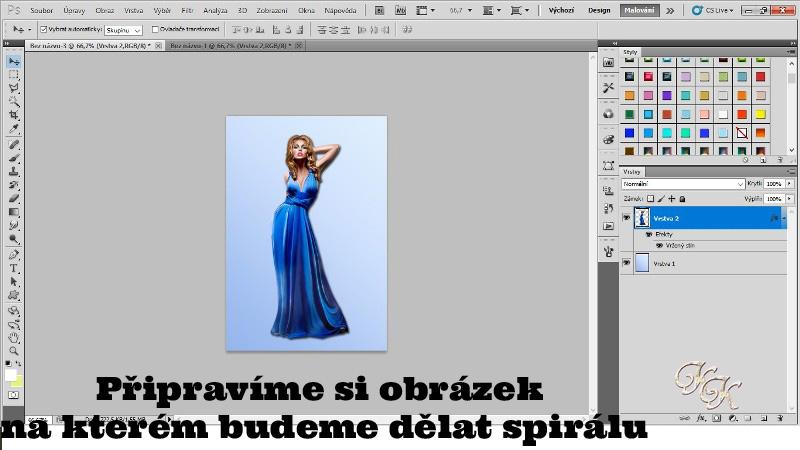Screen dimensions: 800x450
Task: Select the Clone Stamp tool
Action: (x=14, y=171)
